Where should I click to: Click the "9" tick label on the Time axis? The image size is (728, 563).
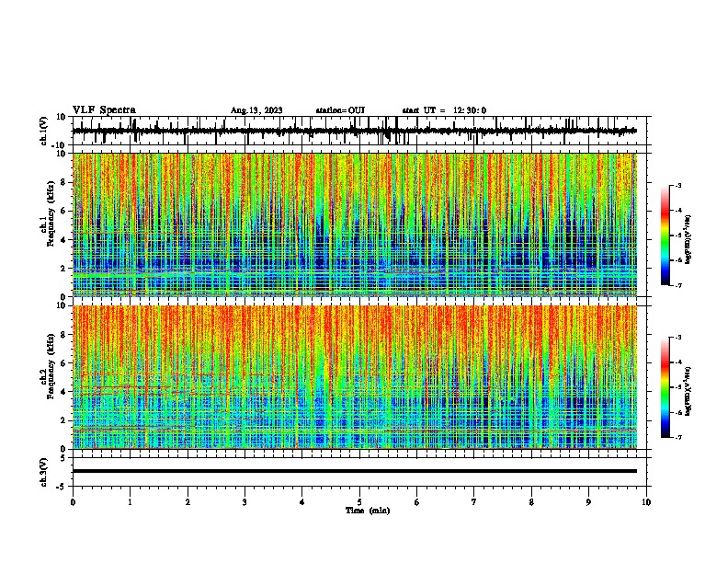588,502
